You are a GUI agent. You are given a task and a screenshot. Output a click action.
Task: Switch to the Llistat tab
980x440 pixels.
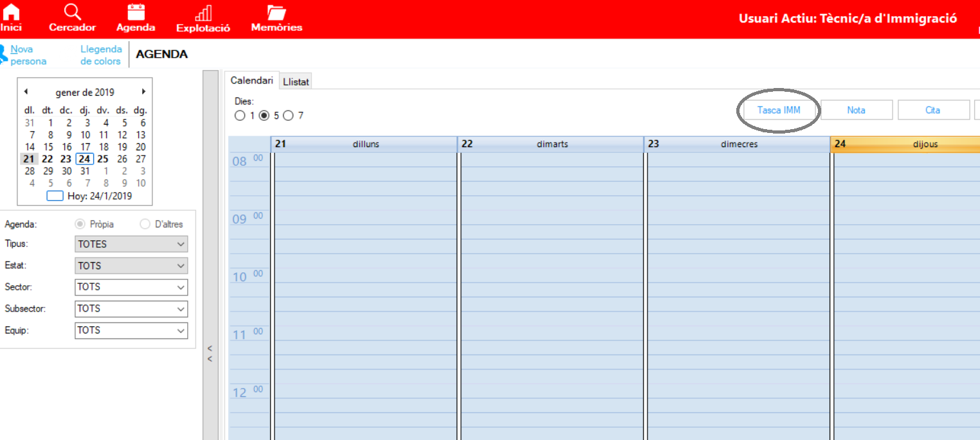(296, 82)
